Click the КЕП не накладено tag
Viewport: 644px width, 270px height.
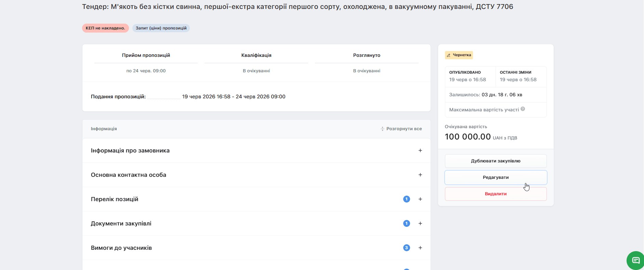pyautogui.click(x=105, y=28)
